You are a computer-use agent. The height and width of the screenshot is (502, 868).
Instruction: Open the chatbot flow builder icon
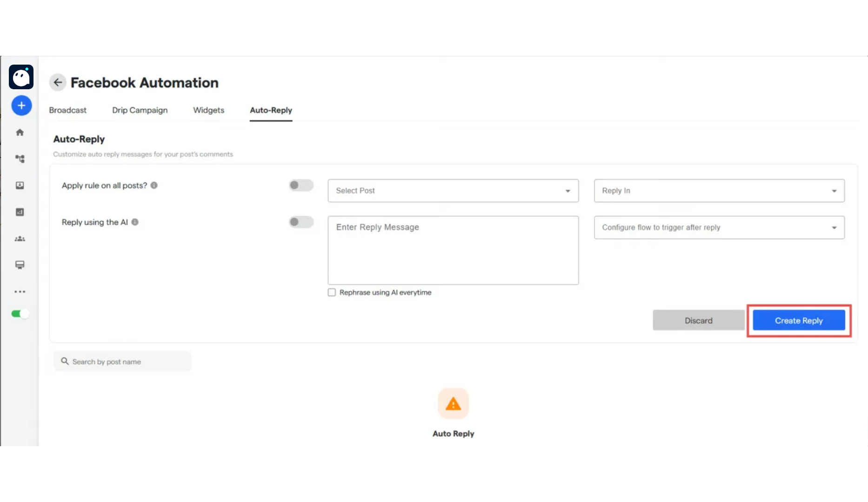(x=20, y=159)
